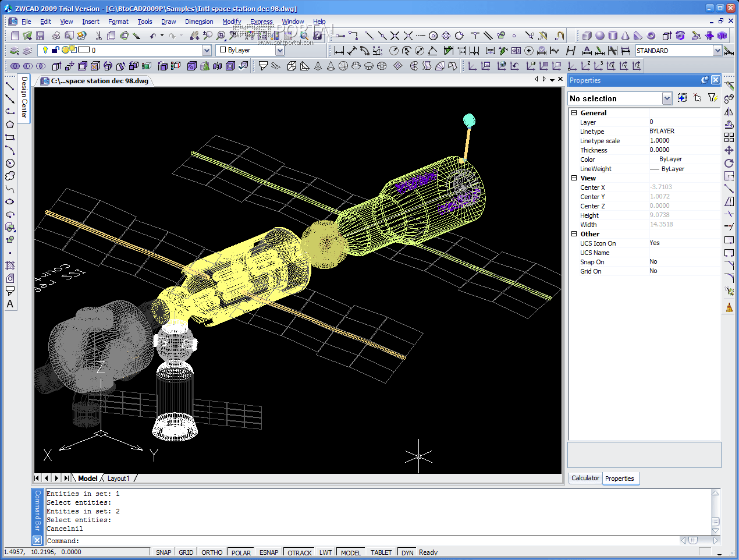Click the ByLayer color swatch dropdown
The height and width of the screenshot is (560, 739).
pyautogui.click(x=280, y=51)
